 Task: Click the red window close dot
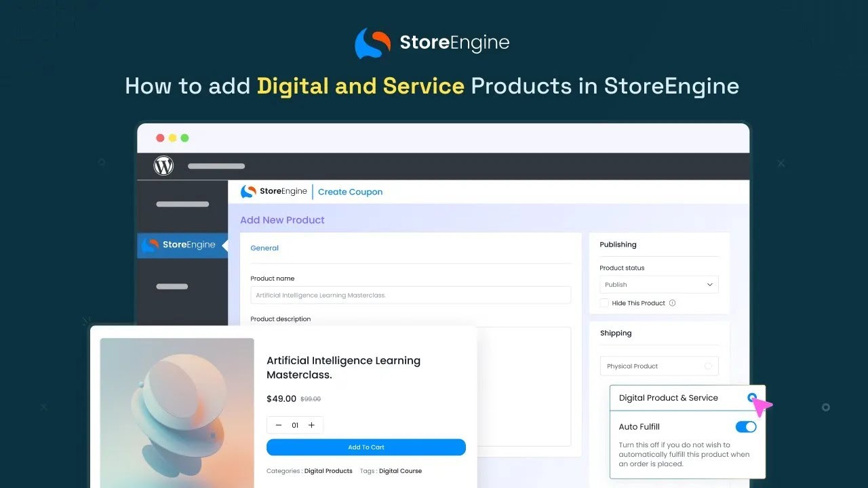click(x=161, y=138)
